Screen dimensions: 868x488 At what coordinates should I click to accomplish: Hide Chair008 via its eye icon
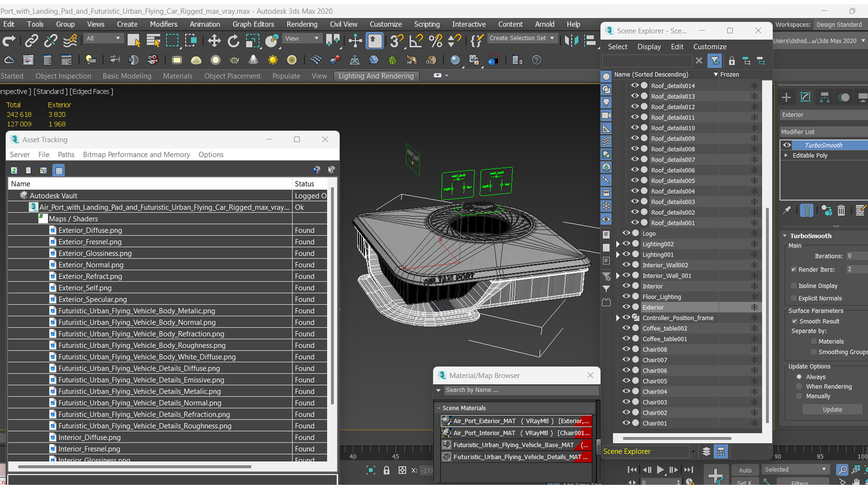pos(626,349)
